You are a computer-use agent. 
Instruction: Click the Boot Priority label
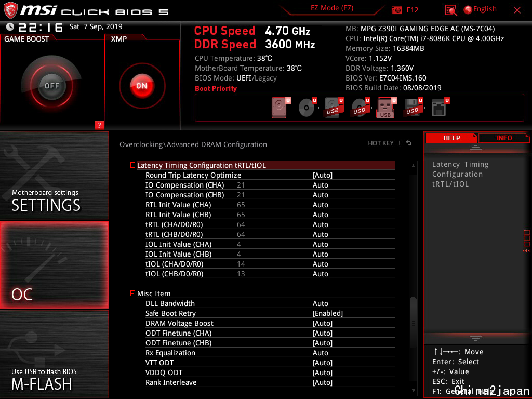click(x=216, y=88)
